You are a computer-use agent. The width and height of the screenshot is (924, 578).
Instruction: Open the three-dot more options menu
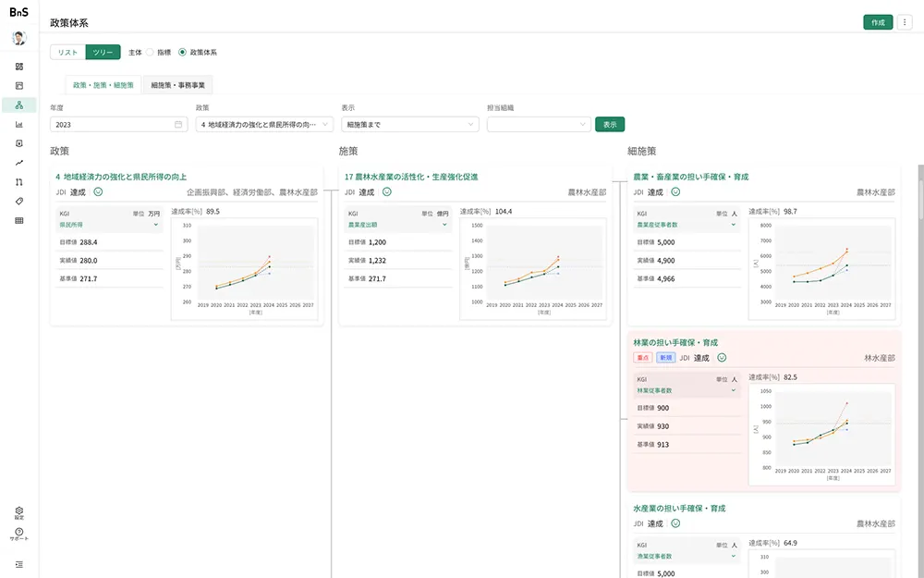(905, 22)
